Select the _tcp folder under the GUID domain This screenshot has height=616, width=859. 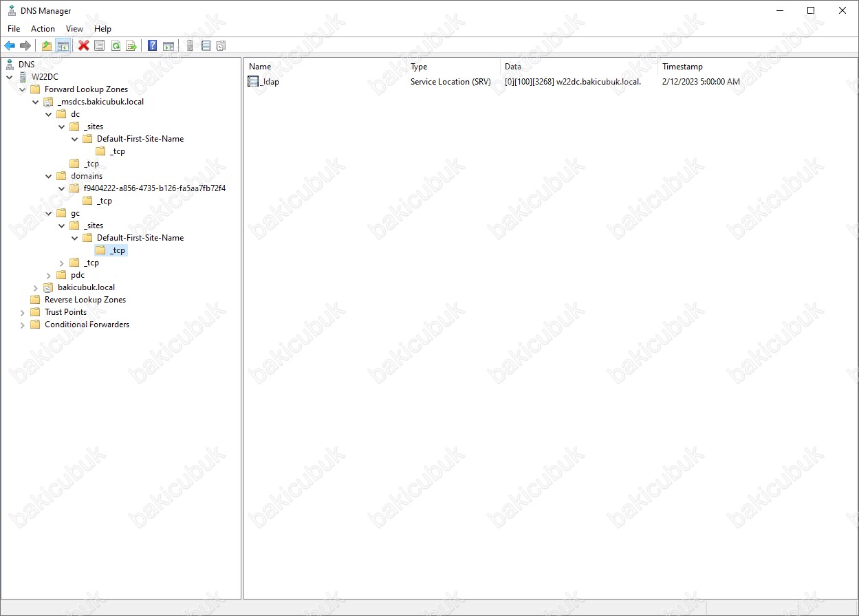click(105, 201)
